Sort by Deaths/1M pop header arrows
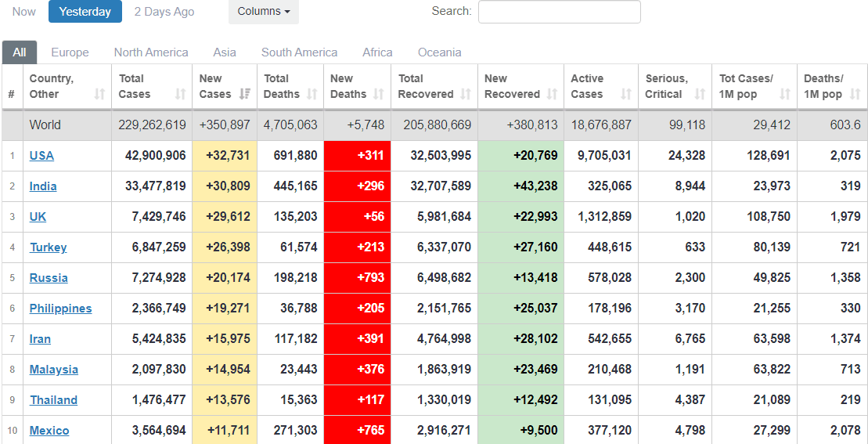This screenshot has height=444, width=868. point(855,94)
